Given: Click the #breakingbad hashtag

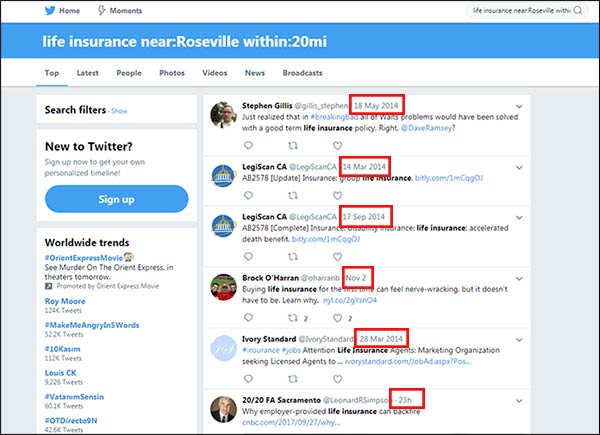Looking at the screenshot, I should click(x=334, y=117).
